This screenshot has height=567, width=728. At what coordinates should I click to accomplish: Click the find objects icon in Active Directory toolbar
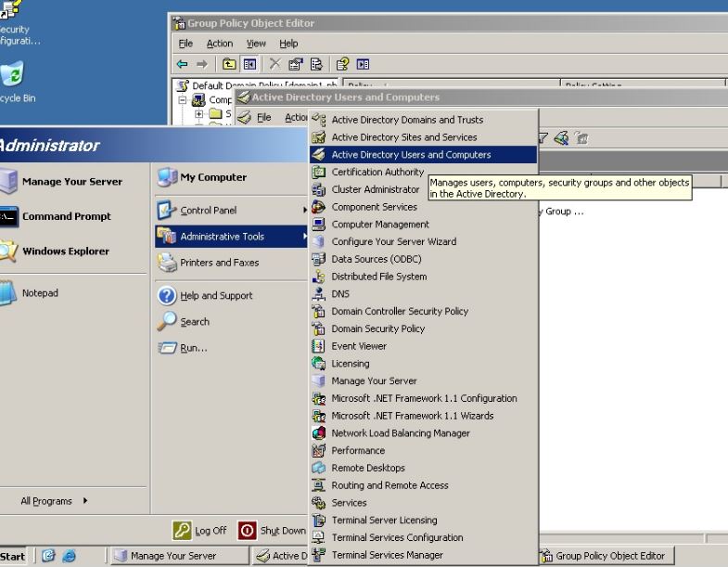tap(561, 137)
